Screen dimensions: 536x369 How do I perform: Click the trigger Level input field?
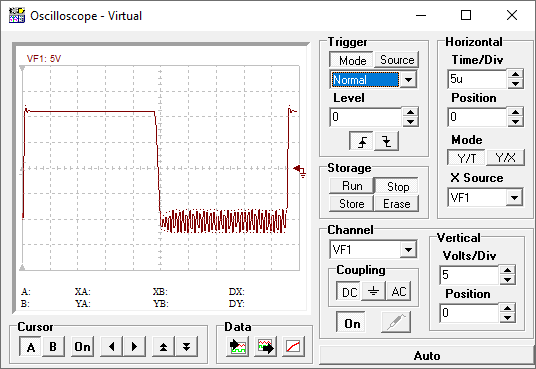(366, 117)
